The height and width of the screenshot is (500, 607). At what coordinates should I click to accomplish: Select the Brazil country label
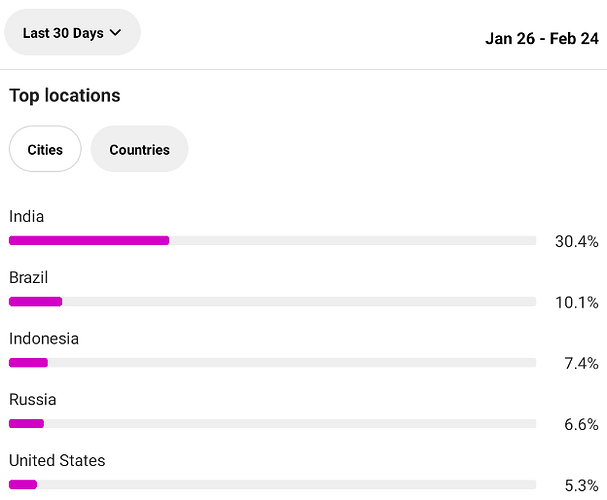(29, 277)
